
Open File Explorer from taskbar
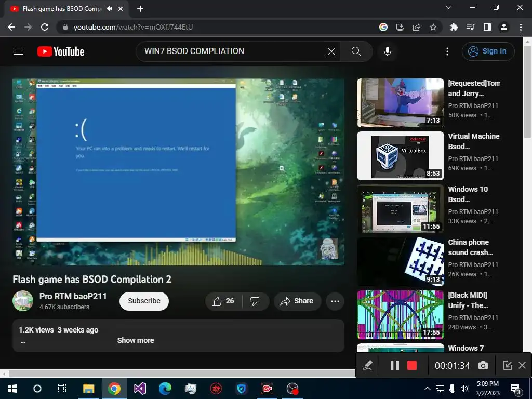click(x=88, y=389)
